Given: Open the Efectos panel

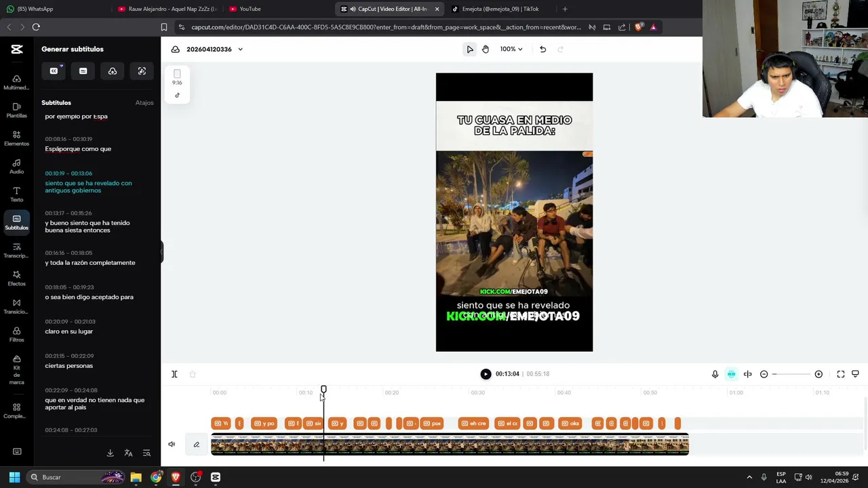Looking at the screenshot, I should 16,279.
